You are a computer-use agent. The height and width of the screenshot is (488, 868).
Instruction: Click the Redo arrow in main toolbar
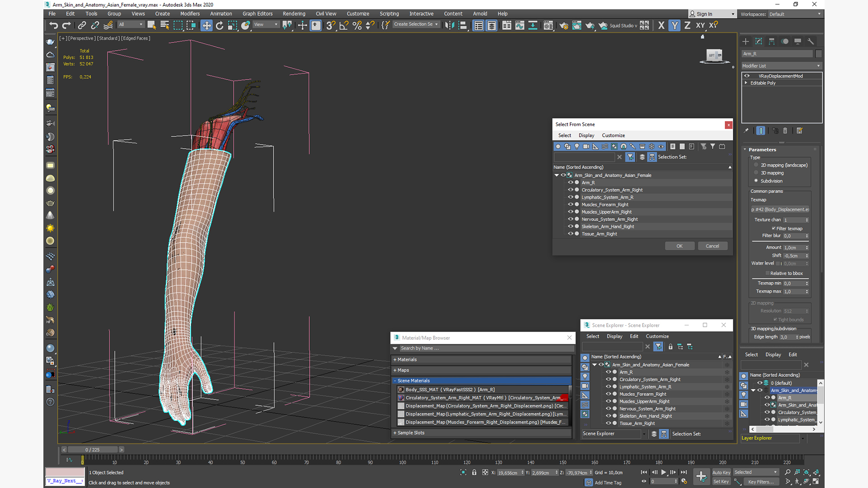click(66, 25)
